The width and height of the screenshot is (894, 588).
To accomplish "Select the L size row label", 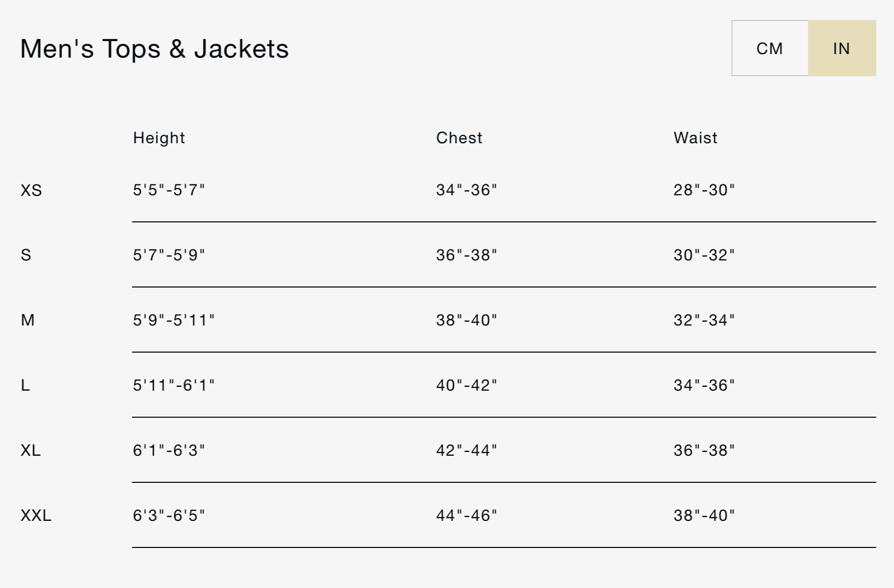I will coord(26,385).
